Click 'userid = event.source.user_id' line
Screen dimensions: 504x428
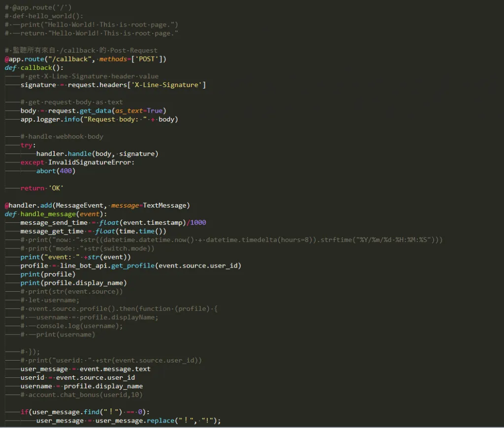78,377
